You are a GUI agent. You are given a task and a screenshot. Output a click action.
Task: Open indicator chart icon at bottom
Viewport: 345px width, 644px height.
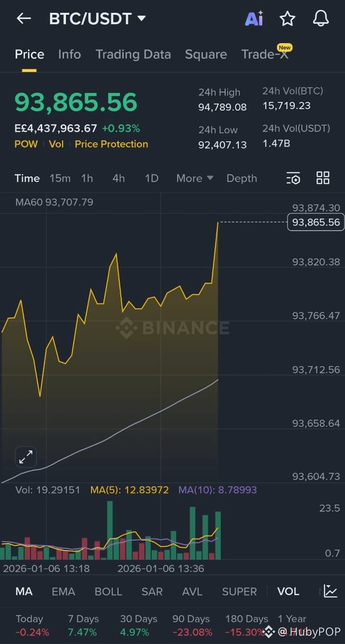pos(330,591)
